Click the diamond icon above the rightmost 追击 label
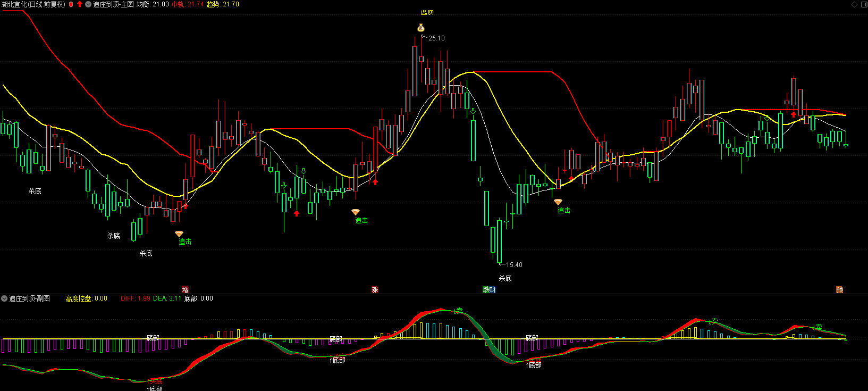 [558, 202]
